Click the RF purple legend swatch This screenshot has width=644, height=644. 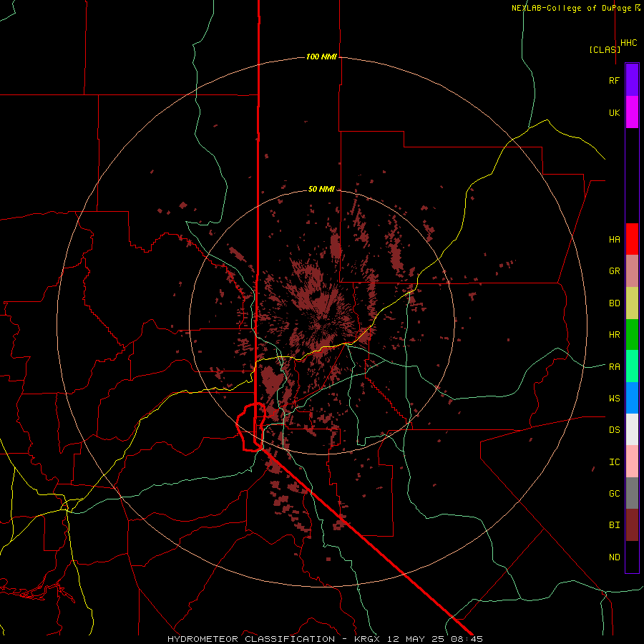click(x=632, y=80)
